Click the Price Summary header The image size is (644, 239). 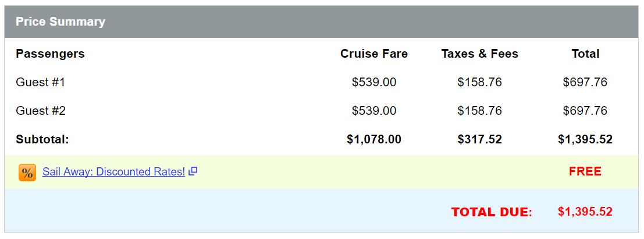coord(61,22)
